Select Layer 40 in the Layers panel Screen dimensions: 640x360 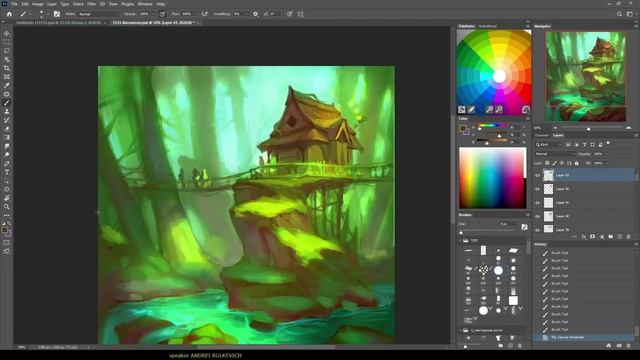coord(584,216)
